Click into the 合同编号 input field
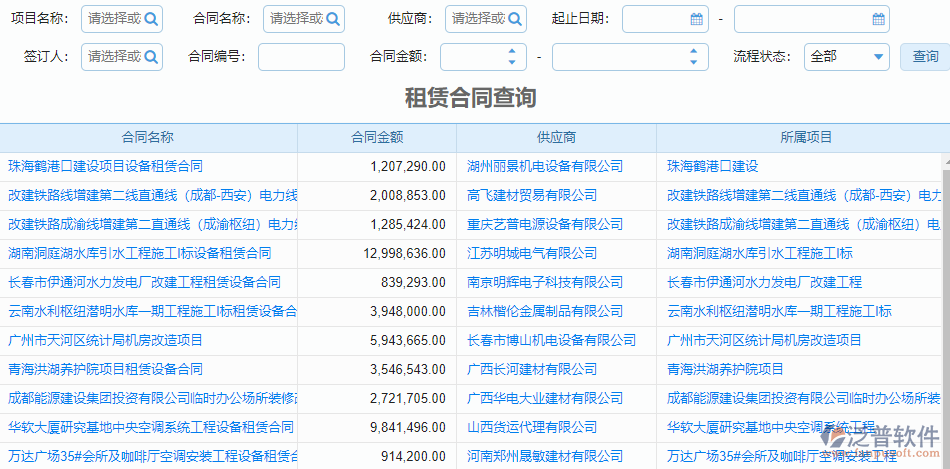 tap(301, 57)
